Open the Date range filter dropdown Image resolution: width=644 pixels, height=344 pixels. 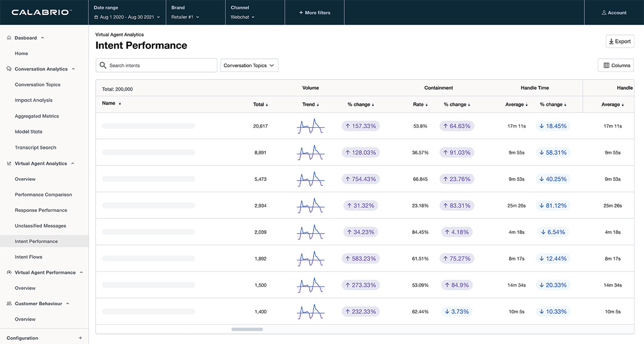click(126, 17)
